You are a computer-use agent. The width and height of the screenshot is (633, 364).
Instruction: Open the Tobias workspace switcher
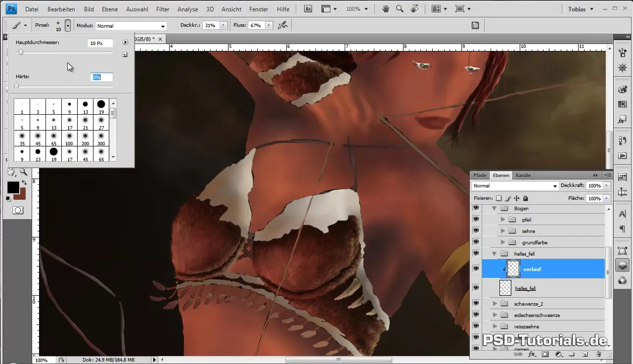580,9
